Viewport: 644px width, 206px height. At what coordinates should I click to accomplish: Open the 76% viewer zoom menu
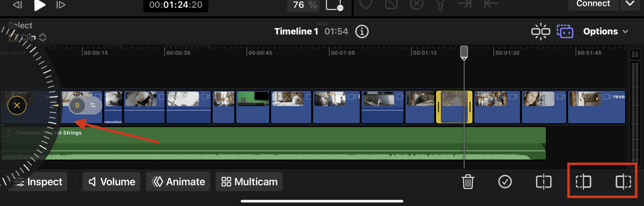[x=303, y=5]
